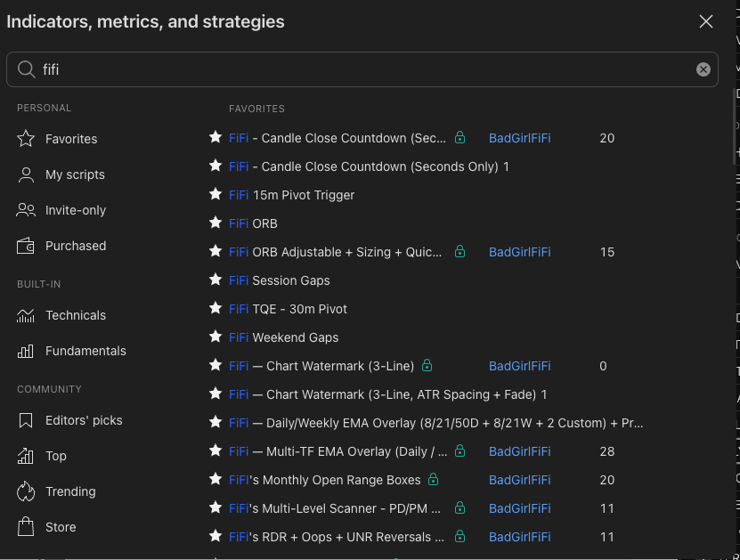740x560 pixels.
Task: Open the Store section
Action: click(x=61, y=527)
